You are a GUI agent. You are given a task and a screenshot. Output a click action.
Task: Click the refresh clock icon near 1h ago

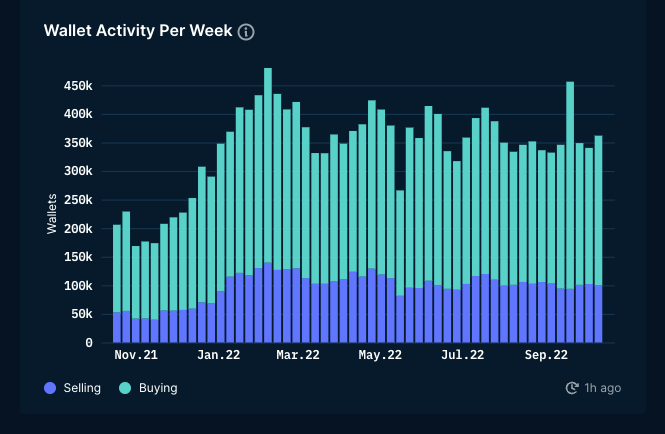tap(572, 388)
